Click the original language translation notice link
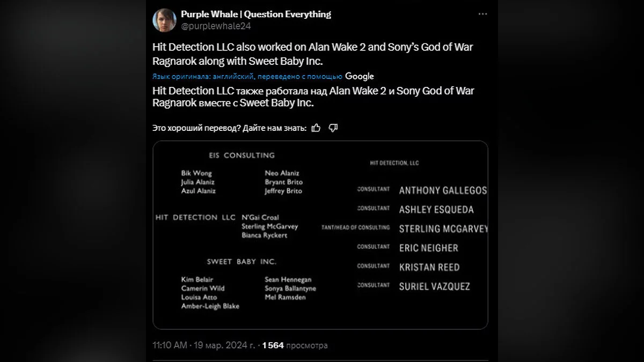The width and height of the screenshot is (644, 362). point(247,76)
